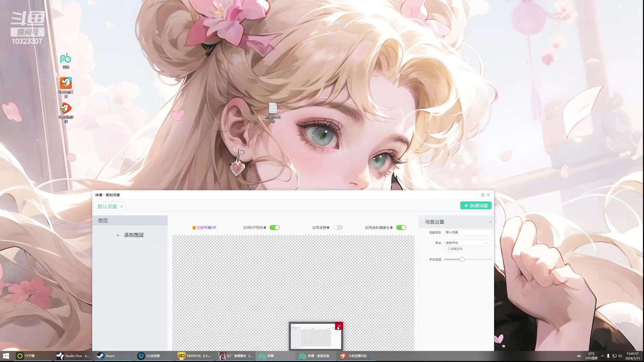The height and width of the screenshot is (362, 644).
Task: Click the help icon beside 启用竖屏
Action: pos(328,228)
